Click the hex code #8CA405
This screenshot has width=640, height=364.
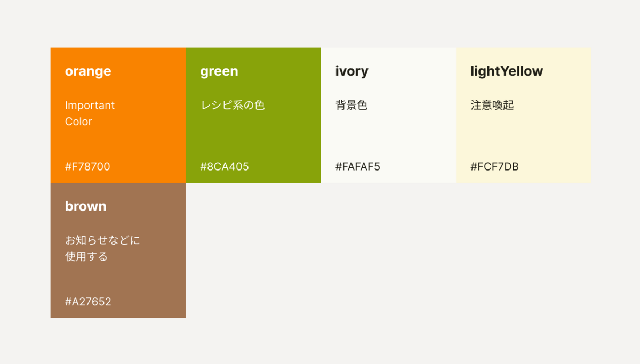pos(225,167)
